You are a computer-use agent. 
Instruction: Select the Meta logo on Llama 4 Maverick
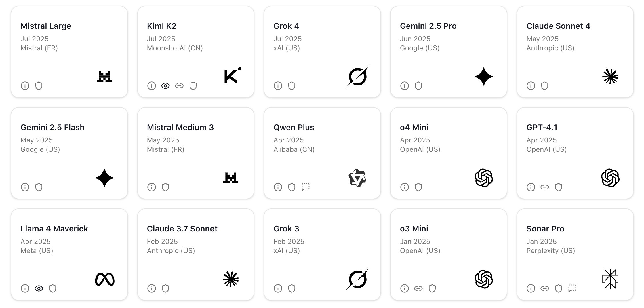105,279
